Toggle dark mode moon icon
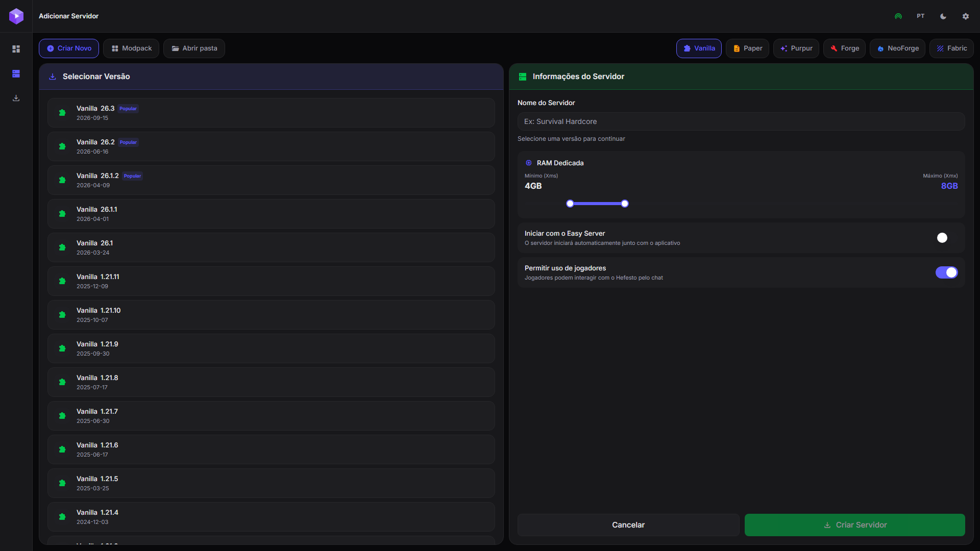Image resolution: width=980 pixels, height=551 pixels. coord(943,16)
